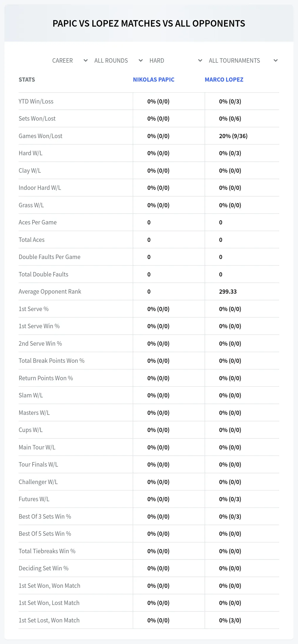This screenshot has width=298, height=644.
Task: Click Lopez's Games Won/Lost value 20% (9/36)
Action: 233,136
